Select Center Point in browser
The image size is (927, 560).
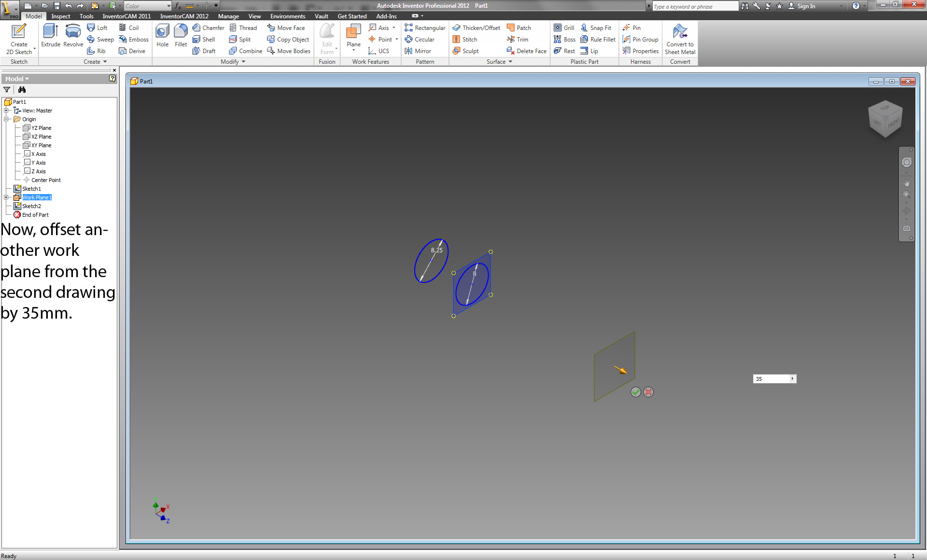42,180
